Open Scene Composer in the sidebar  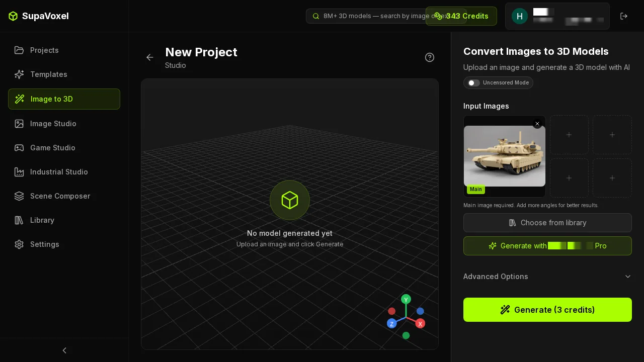tap(64, 196)
